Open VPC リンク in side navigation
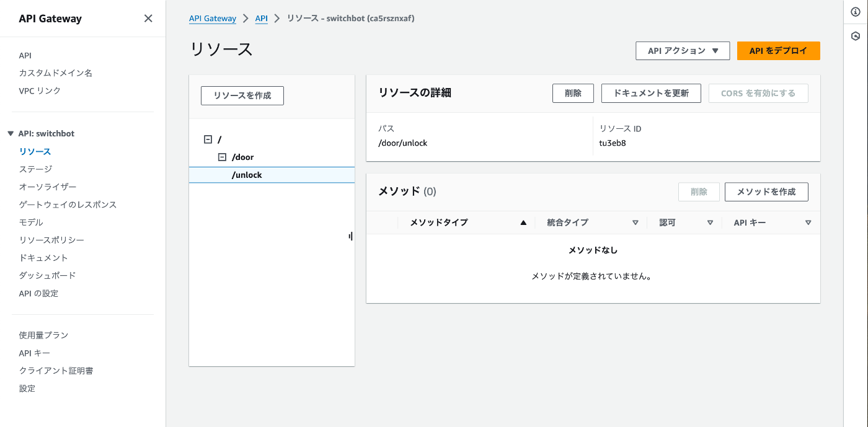868x427 pixels. (40, 90)
